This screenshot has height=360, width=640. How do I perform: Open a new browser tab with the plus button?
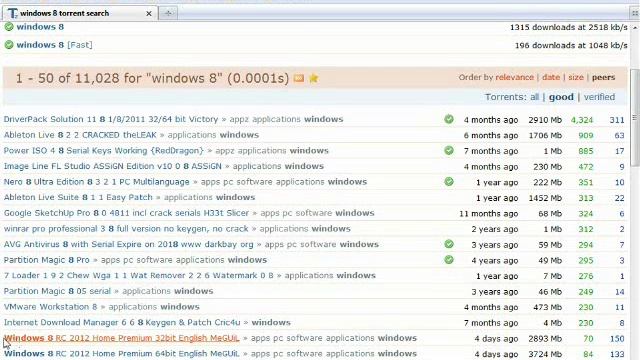pyautogui.click(x=168, y=13)
